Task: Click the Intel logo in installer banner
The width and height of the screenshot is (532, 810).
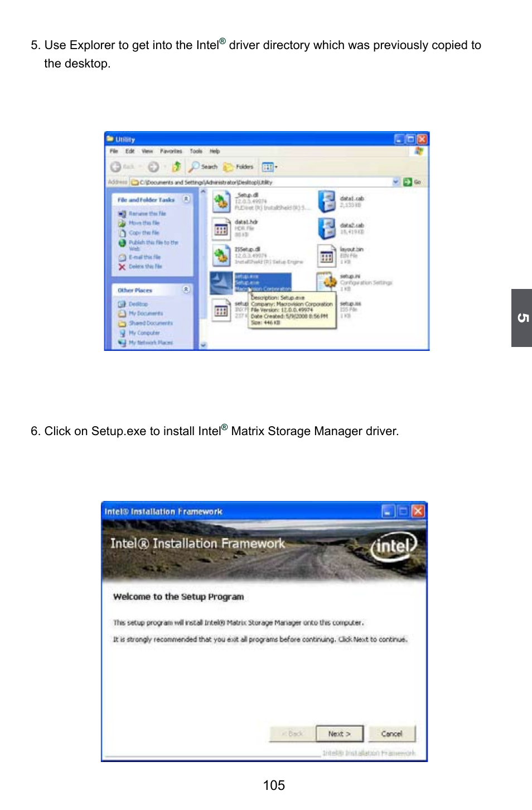Action: 394,546
